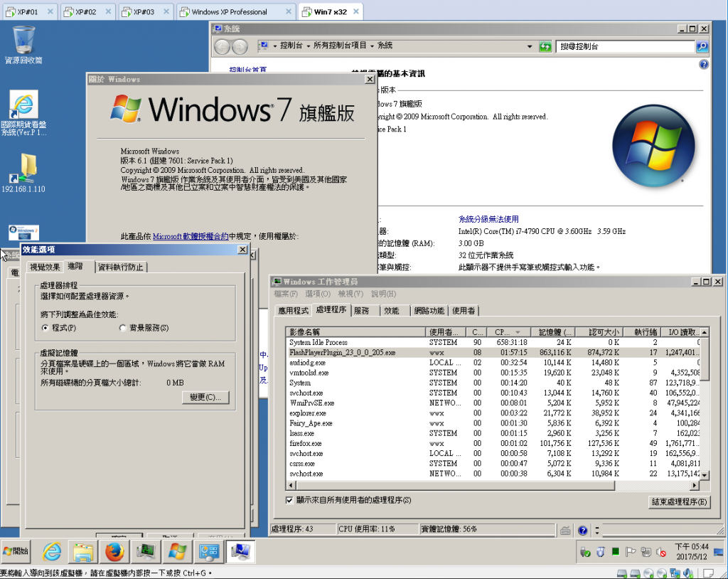Click the 搜尋控制台 search field
Viewport: 728px width, 579px height.
click(625, 46)
